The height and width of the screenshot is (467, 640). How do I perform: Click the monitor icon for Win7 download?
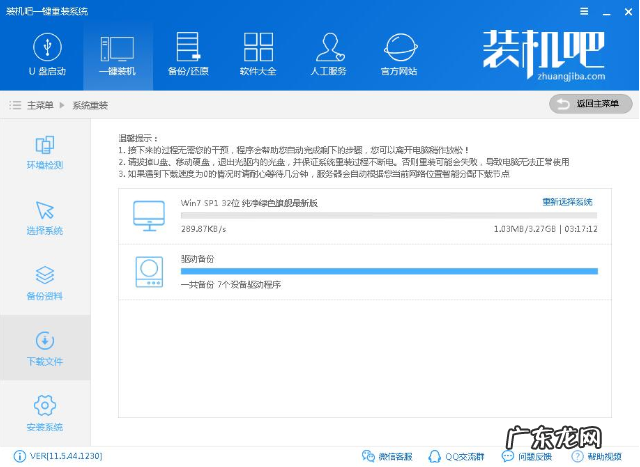[149, 216]
